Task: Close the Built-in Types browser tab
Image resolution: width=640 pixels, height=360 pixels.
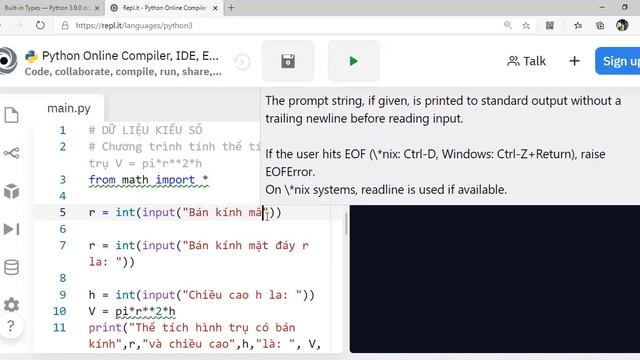Action: [97, 8]
